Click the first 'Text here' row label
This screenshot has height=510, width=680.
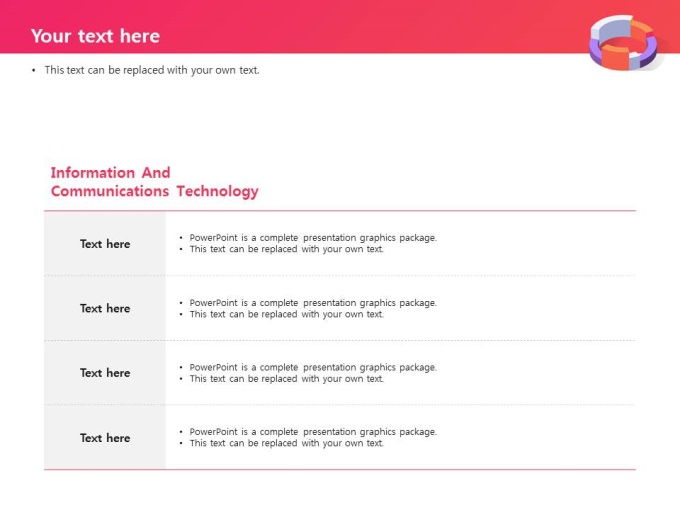pyautogui.click(x=105, y=244)
